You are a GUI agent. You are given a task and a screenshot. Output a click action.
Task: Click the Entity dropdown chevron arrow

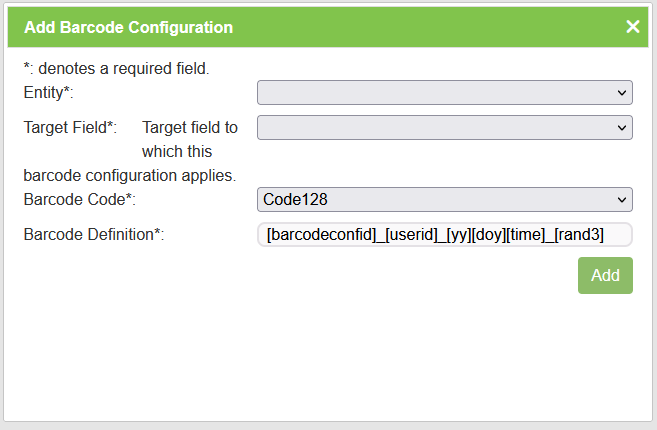(x=622, y=93)
